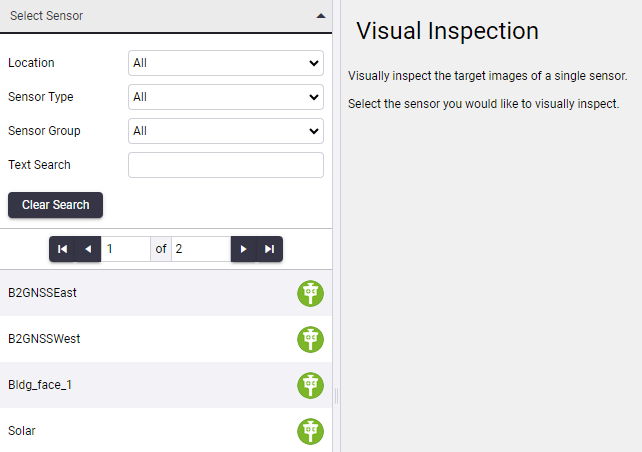Open the Sensor Type dropdown
Image resolution: width=642 pixels, height=452 pixels.
click(226, 97)
